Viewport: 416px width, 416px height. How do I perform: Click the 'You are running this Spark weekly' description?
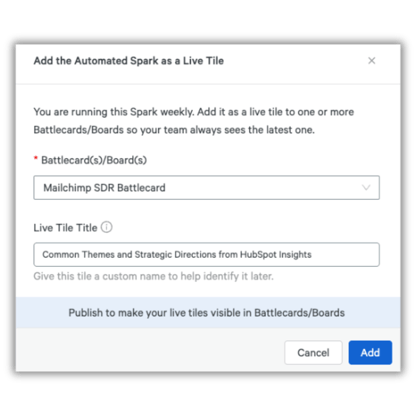[194, 112]
